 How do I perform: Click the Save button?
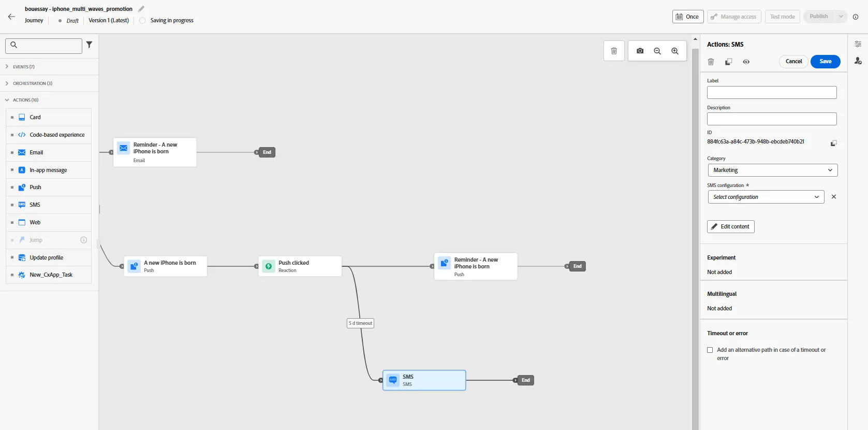(x=825, y=62)
